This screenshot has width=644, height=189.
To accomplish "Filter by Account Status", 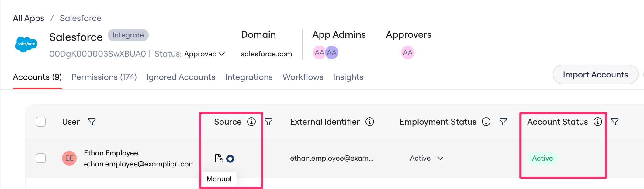I will click(x=615, y=122).
